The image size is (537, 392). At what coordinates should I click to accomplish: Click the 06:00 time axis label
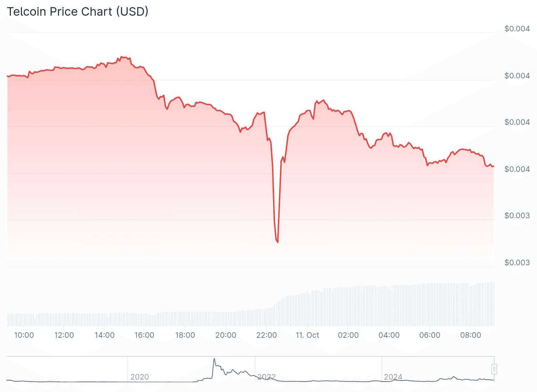430,335
